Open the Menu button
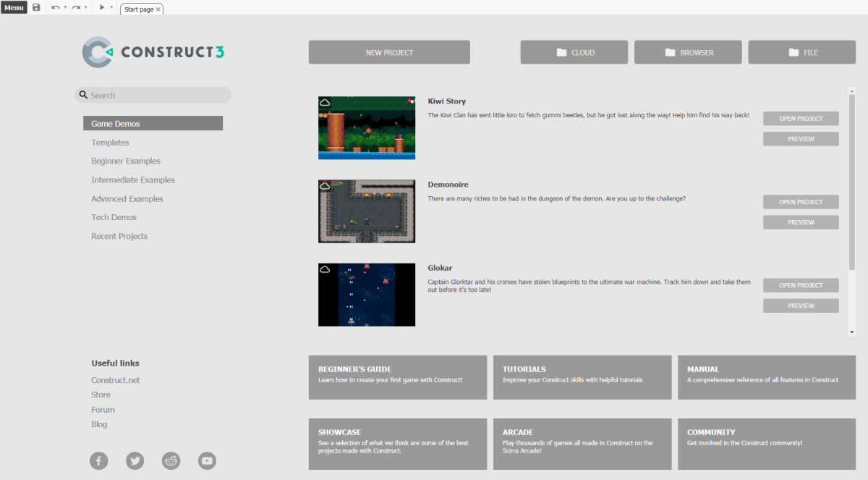The image size is (868, 480). tap(14, 7)
